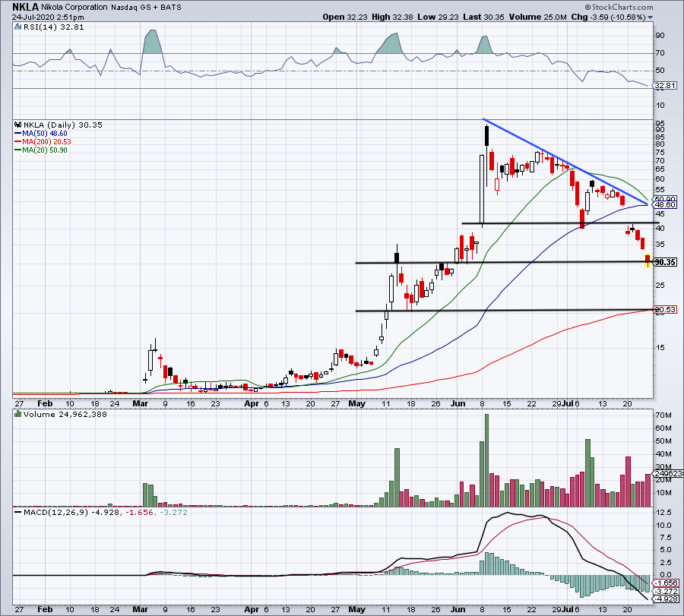Click the 20.53 MA(200) tag on right axis

point(665,310)
